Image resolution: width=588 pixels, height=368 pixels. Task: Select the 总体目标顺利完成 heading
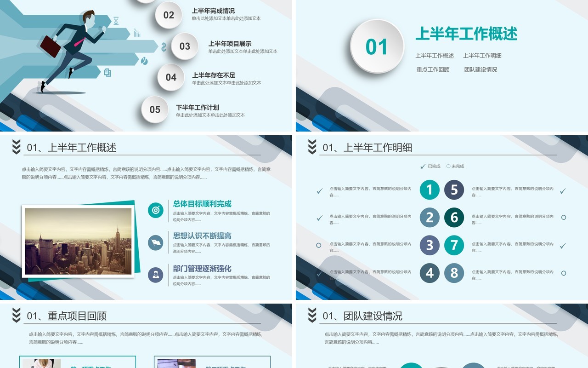(x=202, y=204)
